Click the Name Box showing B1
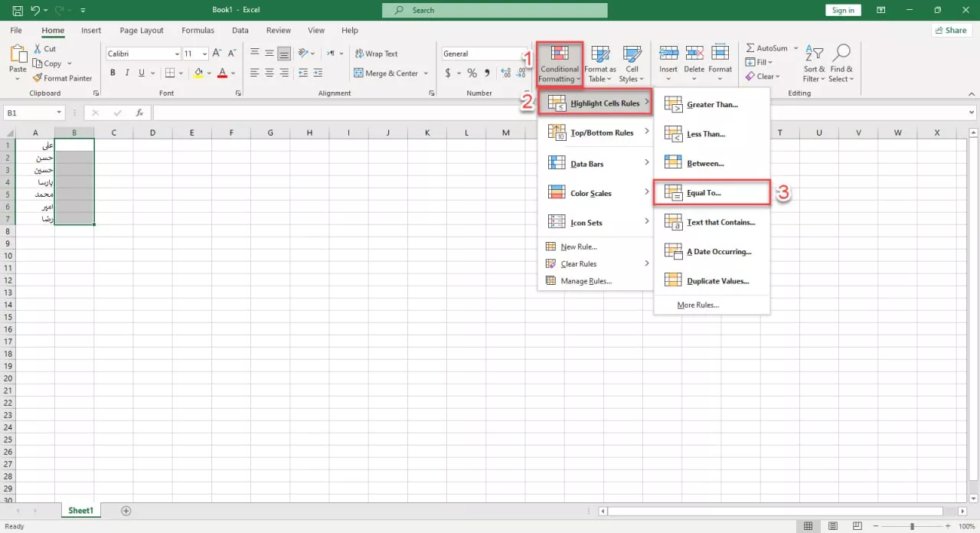 [x=34, y=113]
